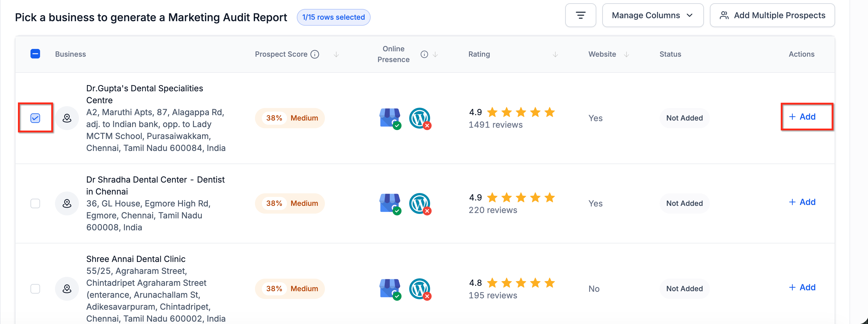Click map pin icon for Dr Shradha Dental
The width and height of the screenshot is (868, 324).
[x=67, y=203]
